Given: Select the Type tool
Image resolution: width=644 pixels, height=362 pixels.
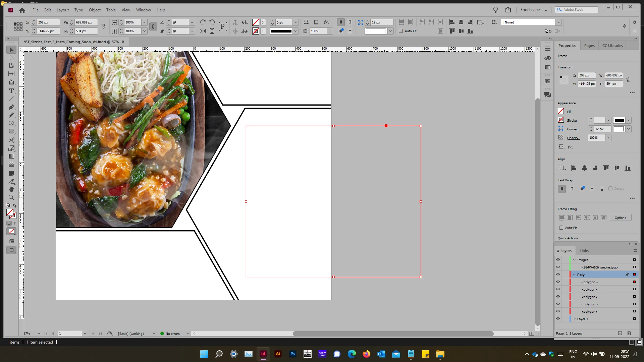Looking at the screenshot, I should tap(11, 91).
